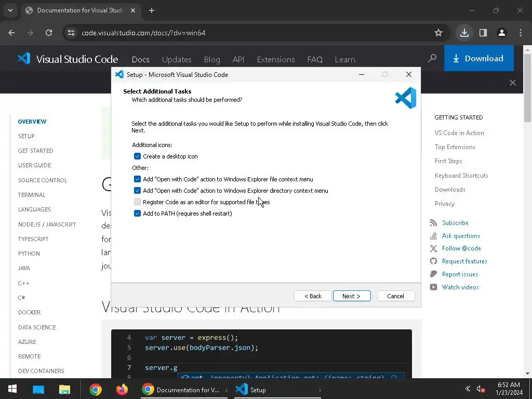Switch to the Setup taskbar item

[x=277, y=390]
